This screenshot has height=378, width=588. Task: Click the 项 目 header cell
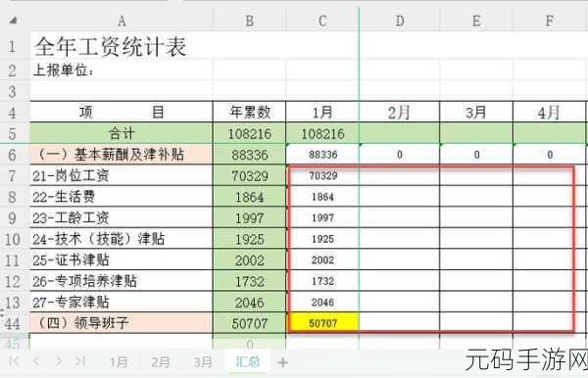122,112
